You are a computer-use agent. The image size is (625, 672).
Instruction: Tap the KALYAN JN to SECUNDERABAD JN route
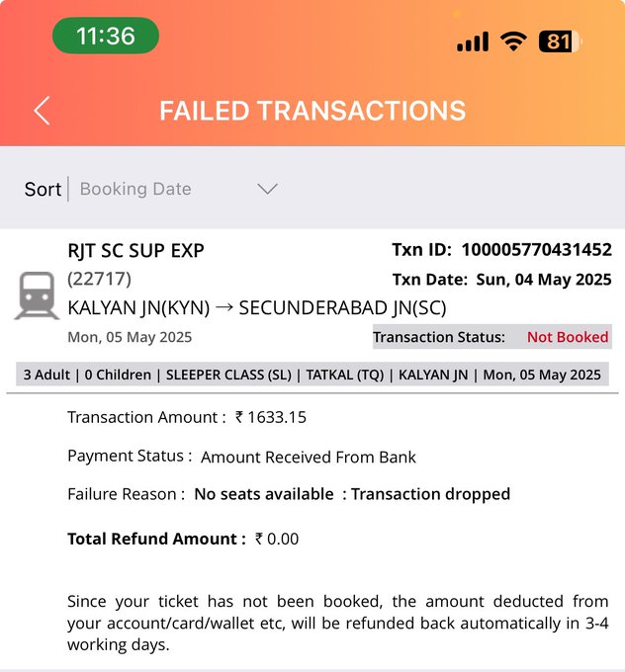257,308
